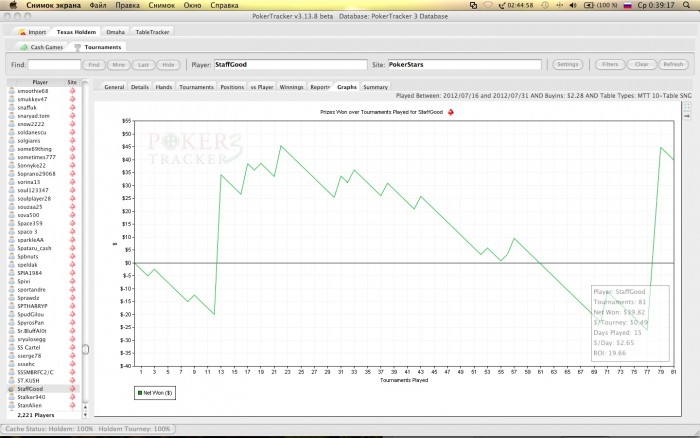The height and width of the screenshot is (438, 700).
Task: Open the Файл menu
Action: click(98, 5)
